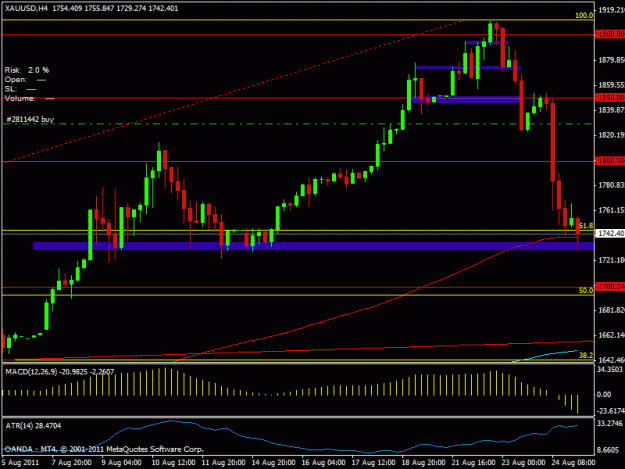Click the Risk 2.0 % text
625x469 pixels.
pos(27,70)
